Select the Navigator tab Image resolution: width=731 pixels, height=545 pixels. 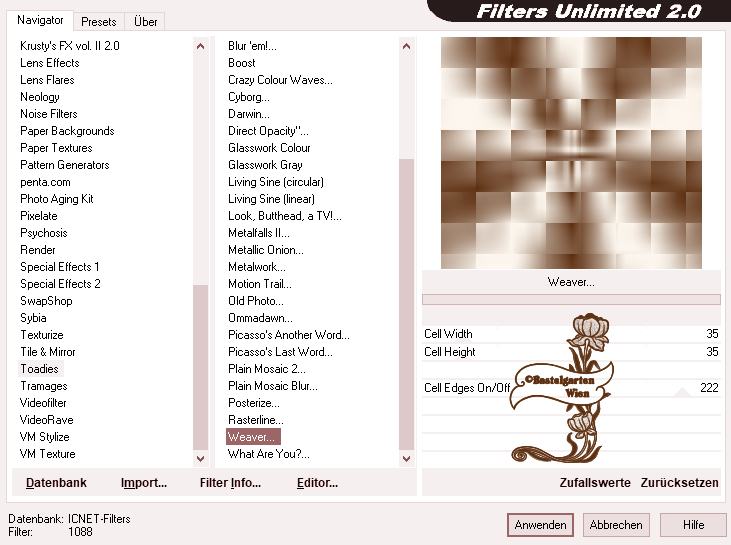pos(40,20)
